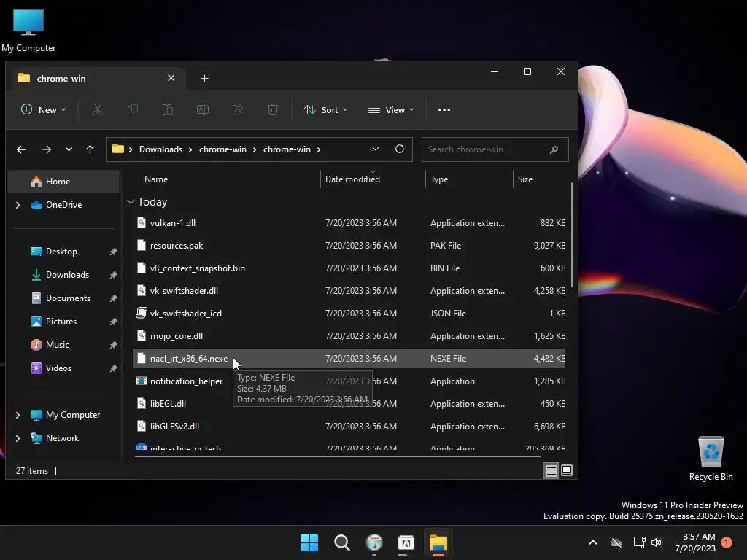
Task: Go up one folder level arrow
Action: coord(90,149)
